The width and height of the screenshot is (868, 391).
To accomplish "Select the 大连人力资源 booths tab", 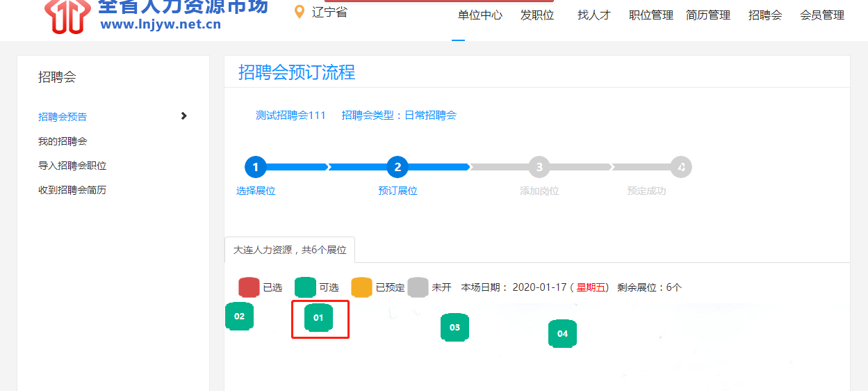I will pyautogui.click(x=290, y=250).
